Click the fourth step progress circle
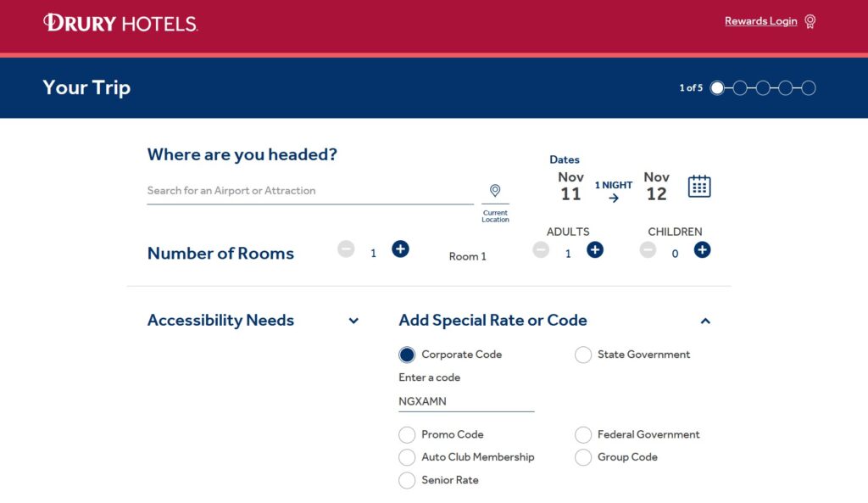The image size is (868, 503). pos(786,88)
